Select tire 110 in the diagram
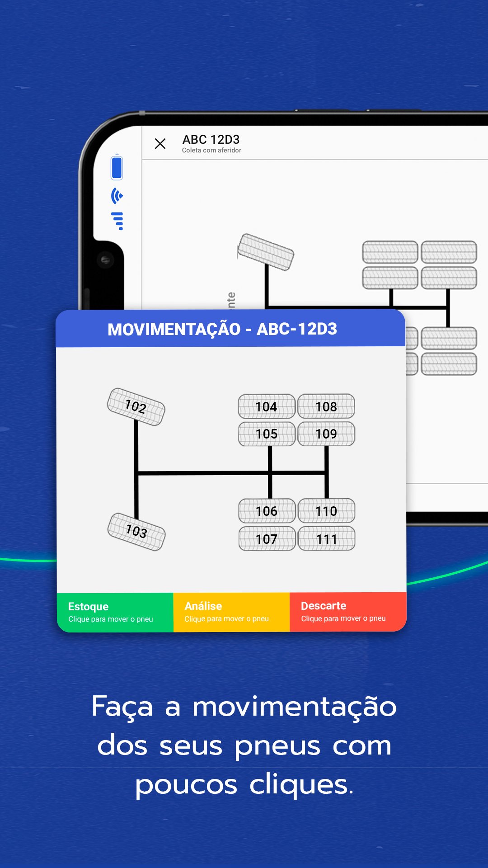 [326, 511]
